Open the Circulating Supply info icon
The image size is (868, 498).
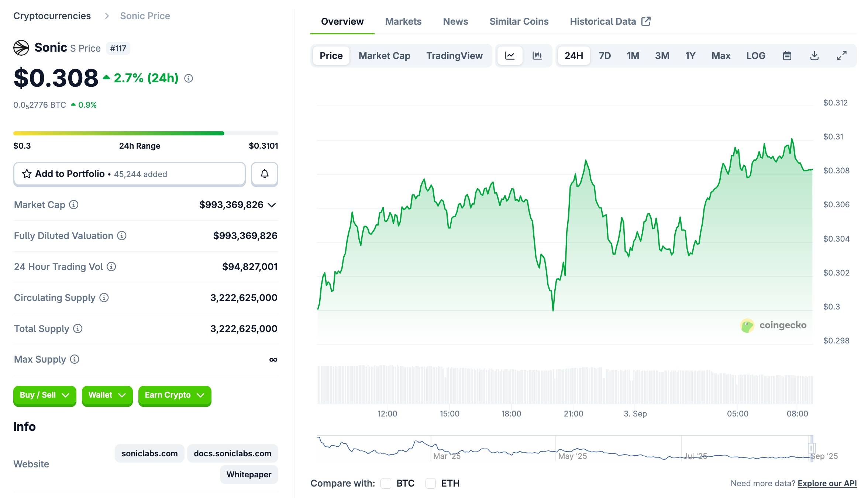[104, 298]
